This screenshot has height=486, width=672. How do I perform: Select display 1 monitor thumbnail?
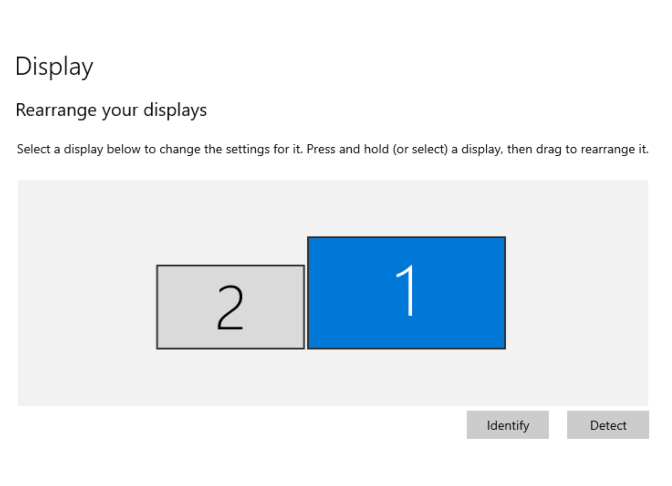[406, 293]
